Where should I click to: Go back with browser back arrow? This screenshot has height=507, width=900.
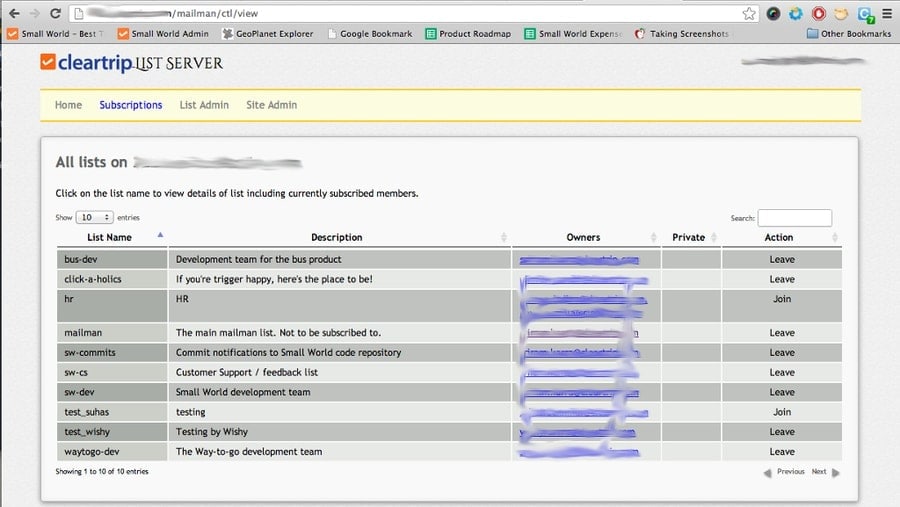(14, 13)
